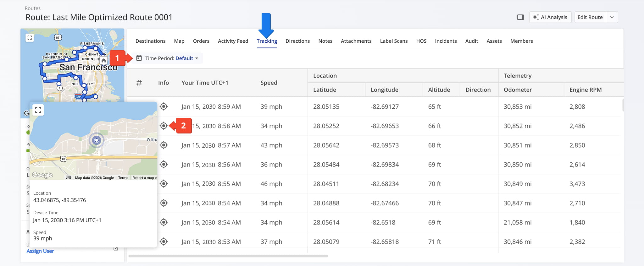
Task: Click the Assign User link
Action: pyautogui.click(x=40, y=251)
